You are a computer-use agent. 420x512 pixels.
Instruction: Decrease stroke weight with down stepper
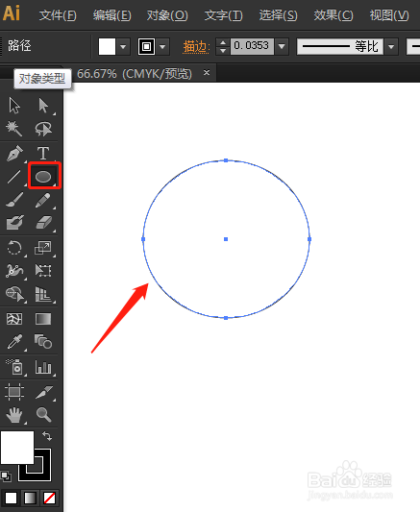pos(223,51)
